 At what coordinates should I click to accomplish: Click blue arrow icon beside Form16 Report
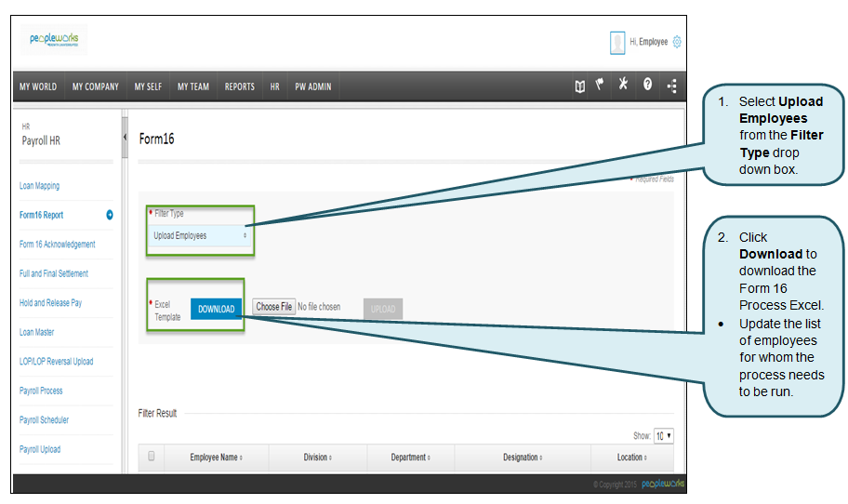coord(110,215)
